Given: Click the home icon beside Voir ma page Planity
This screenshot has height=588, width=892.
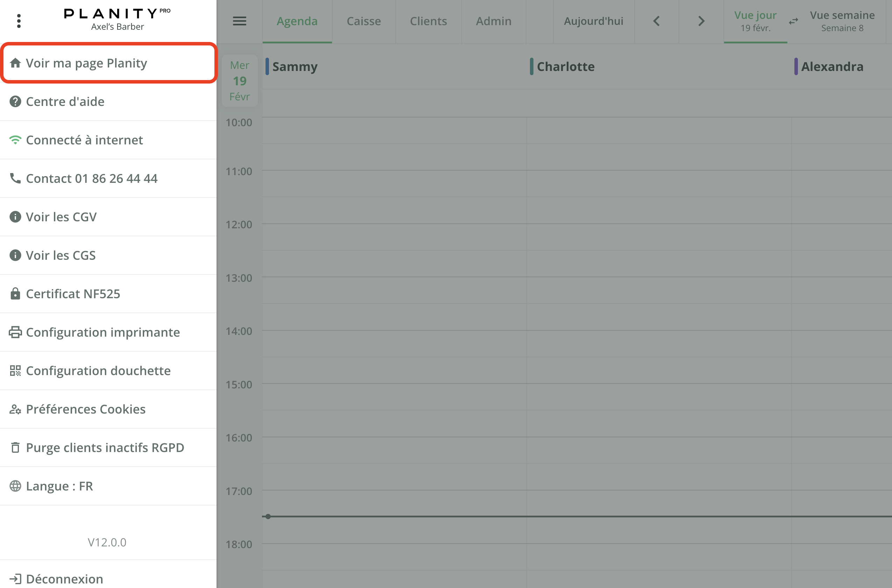Looking at the screenshot, I should (15, 63).
